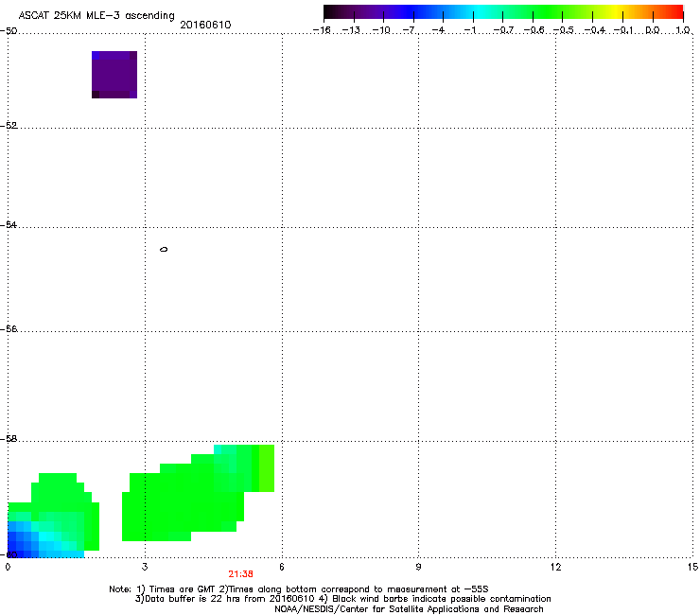Click the longitude label 6
Image resolution: width=700 pixels, height=615 pixels.
(x=281, y=567)
